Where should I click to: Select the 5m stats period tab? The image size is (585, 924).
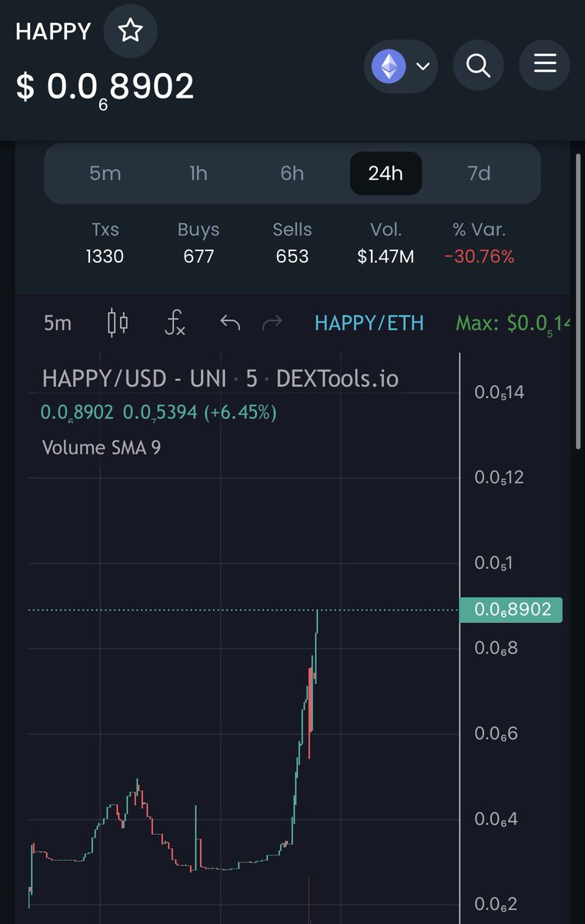105,173
